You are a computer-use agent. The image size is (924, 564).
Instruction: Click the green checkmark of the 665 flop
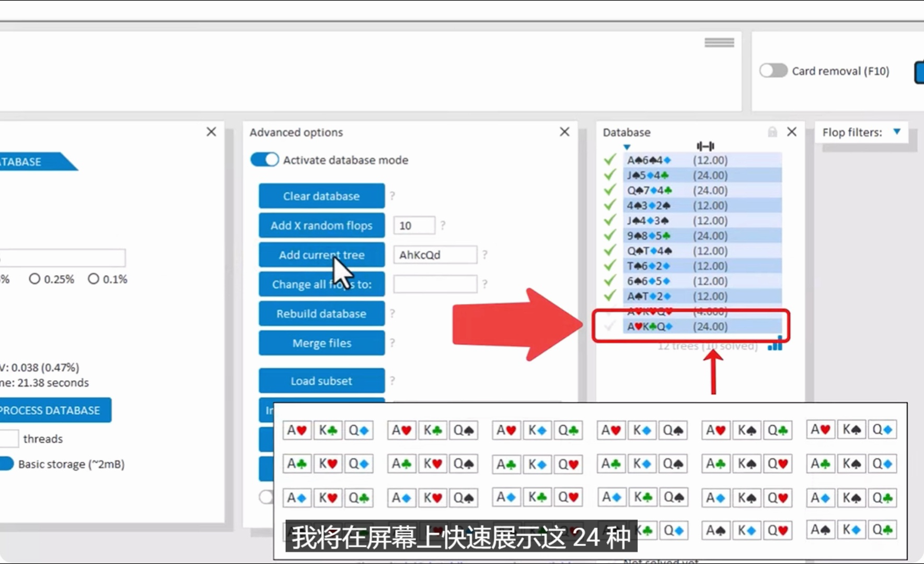coord(609,280)
